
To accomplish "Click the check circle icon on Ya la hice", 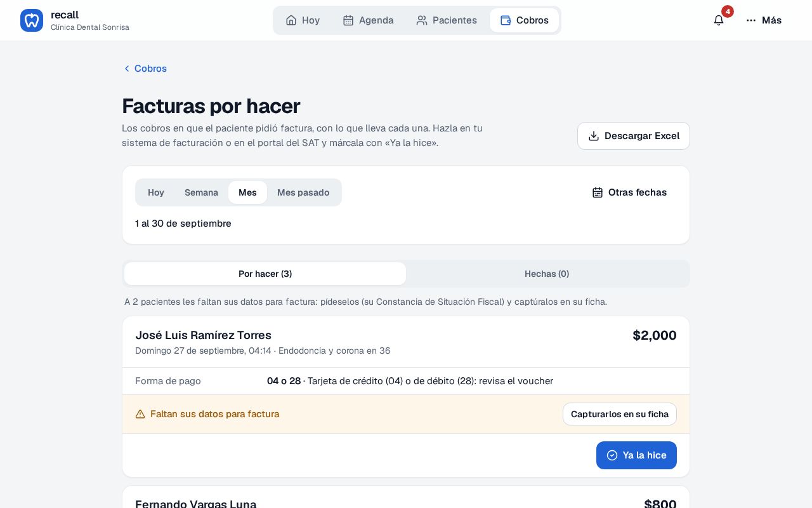I will 612,455.
